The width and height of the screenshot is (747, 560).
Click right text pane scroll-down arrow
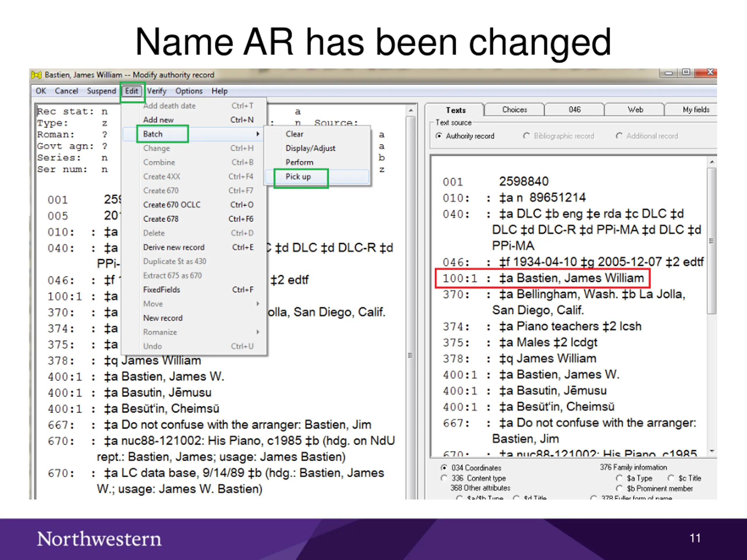tap(712, 451)
